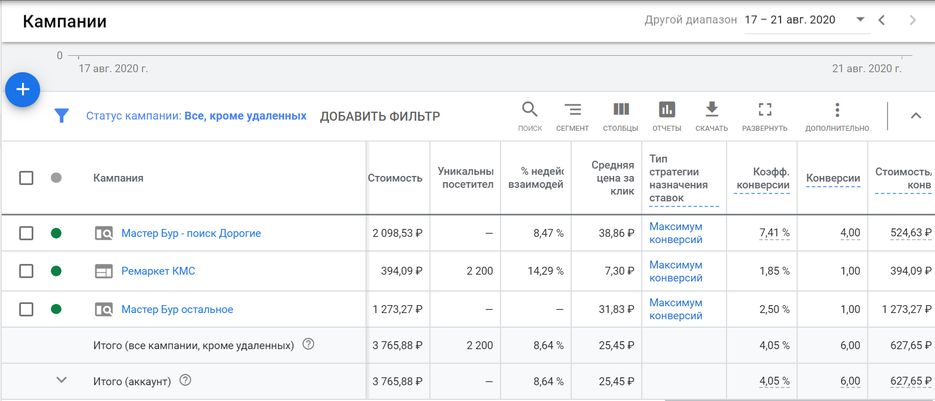Sort by Коэфф. конверсии column header
This screenshot has width=935, height=401.
pos(763,178)
